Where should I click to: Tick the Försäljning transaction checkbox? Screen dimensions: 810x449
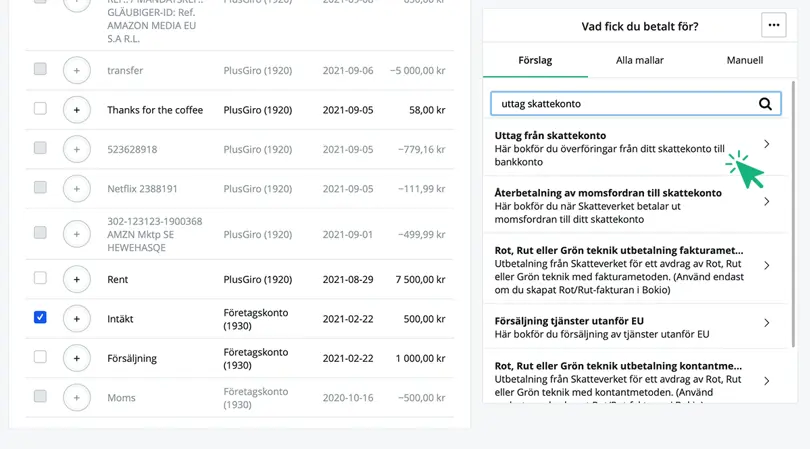click(40, 357)
